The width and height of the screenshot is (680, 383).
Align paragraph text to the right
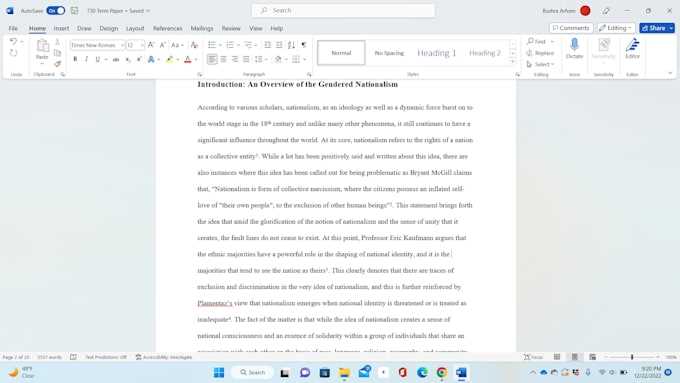pyautogui.click(x=235, y=59)
